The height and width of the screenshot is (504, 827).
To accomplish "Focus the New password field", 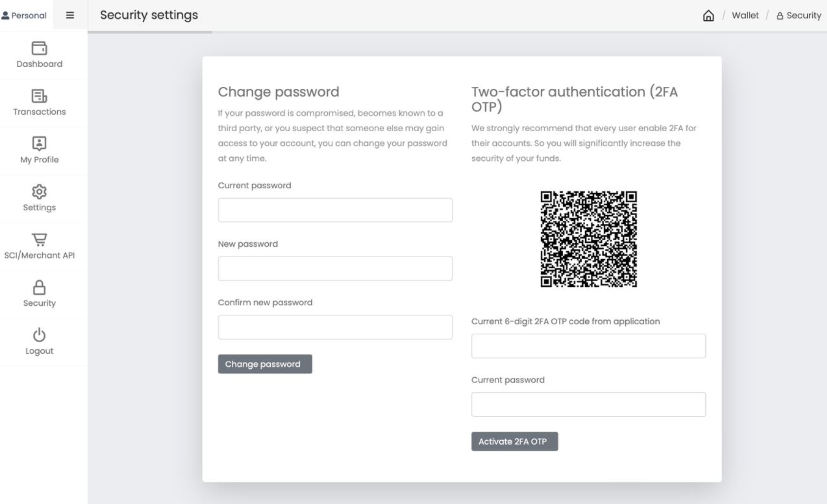I will (x=335, y=268).
